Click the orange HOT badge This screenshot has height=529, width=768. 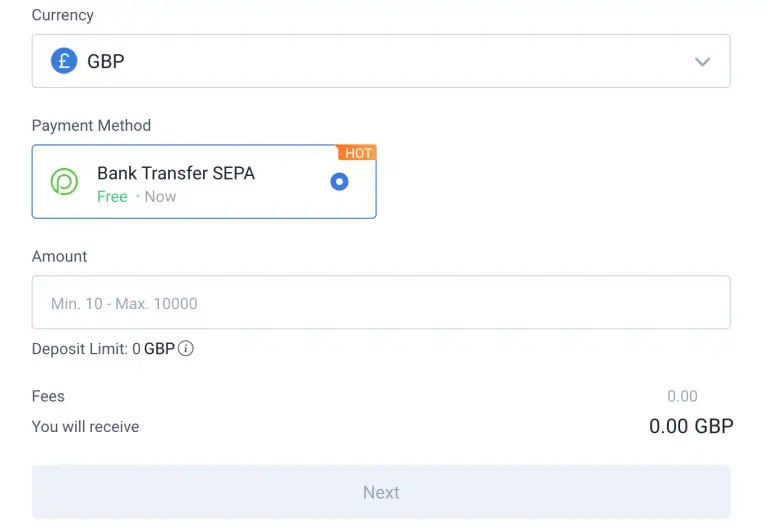pos(358,153)
